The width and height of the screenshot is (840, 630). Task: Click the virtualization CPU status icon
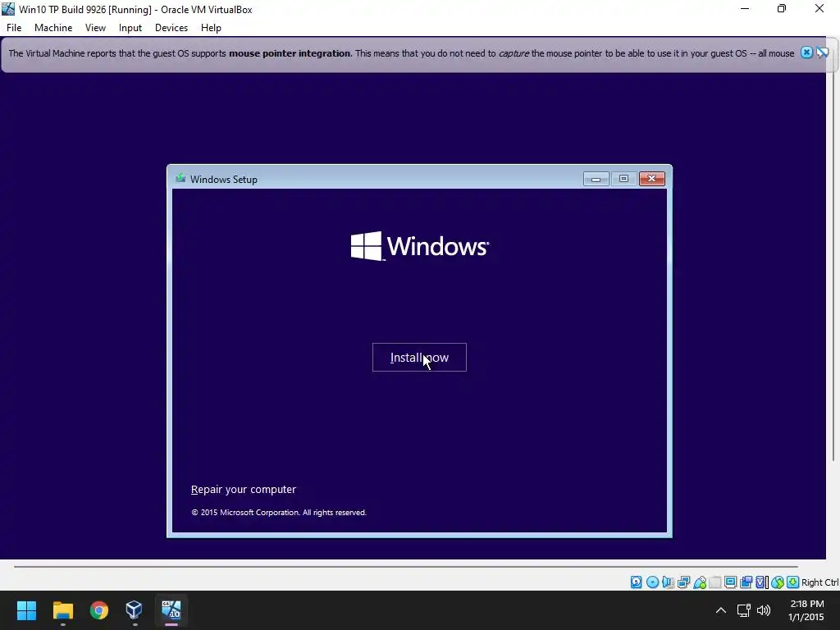point(761,582)
